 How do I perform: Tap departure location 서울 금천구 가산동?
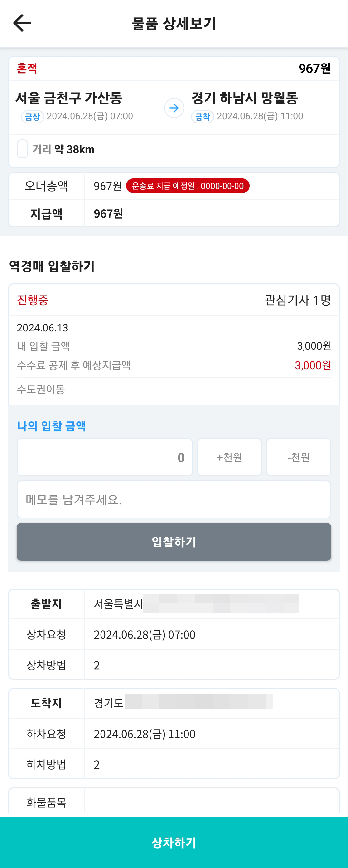click(69, 98)
